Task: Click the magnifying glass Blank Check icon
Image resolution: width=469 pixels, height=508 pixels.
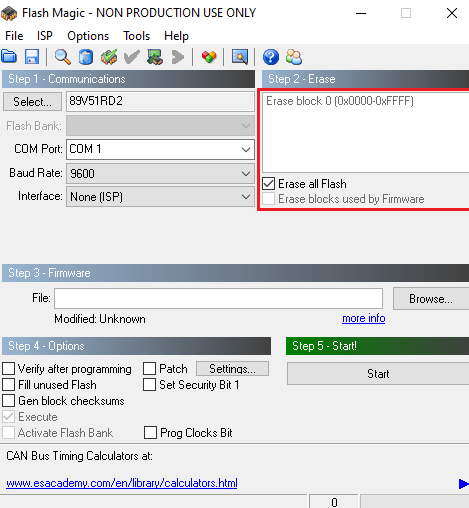Action: point(62,57)
